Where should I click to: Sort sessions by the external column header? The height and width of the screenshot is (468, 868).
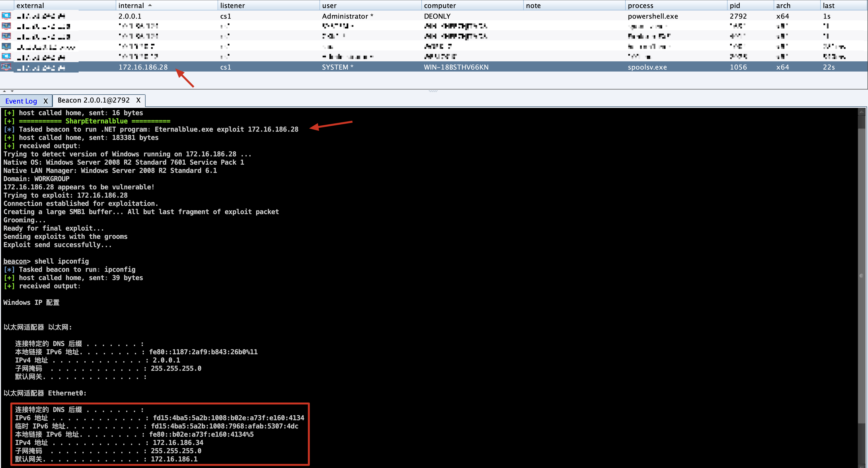coord(65,5)
